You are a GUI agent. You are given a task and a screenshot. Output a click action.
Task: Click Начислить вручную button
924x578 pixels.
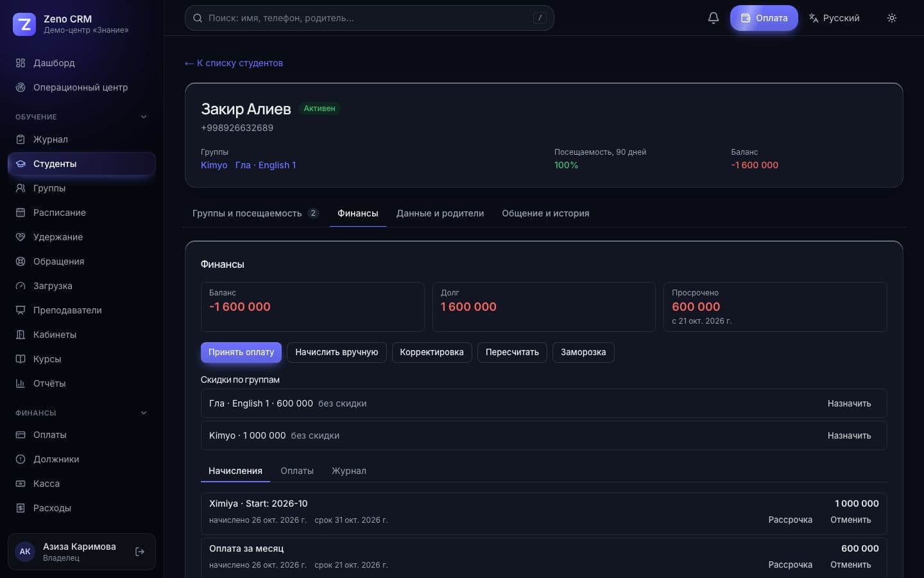337,352
